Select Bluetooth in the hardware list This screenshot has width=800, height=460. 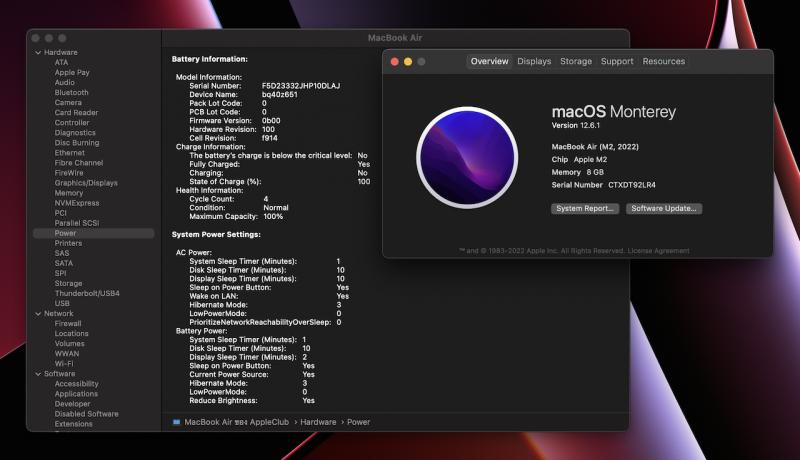coord(71,92)
